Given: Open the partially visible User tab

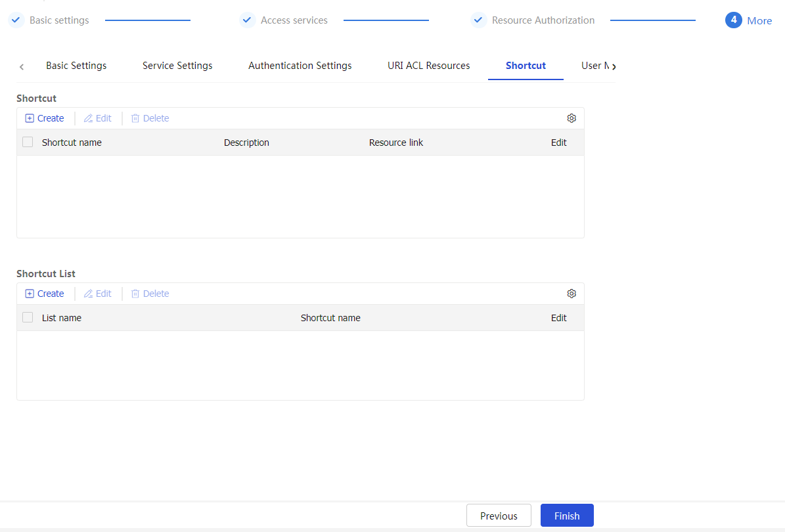Looking at the screenshot, I should click(595, 66).
